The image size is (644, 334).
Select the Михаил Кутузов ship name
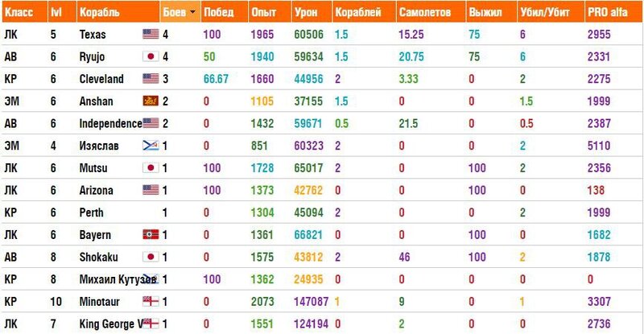point(118,279)
